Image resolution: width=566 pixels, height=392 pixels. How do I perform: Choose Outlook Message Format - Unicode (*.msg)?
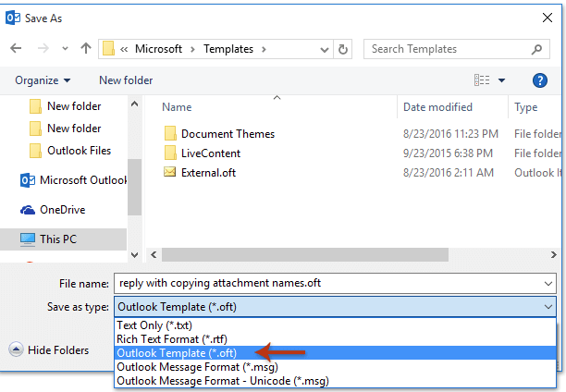(x=335, y=381)
